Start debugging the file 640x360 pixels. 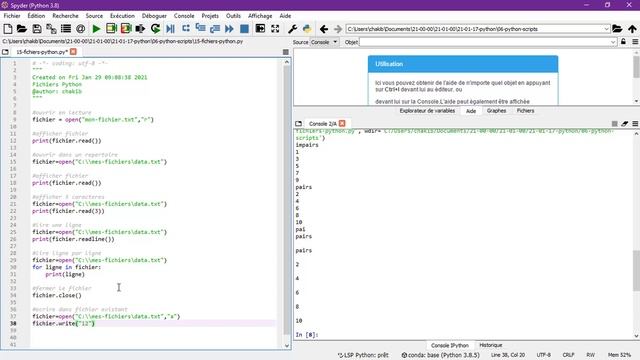(171, 29)
